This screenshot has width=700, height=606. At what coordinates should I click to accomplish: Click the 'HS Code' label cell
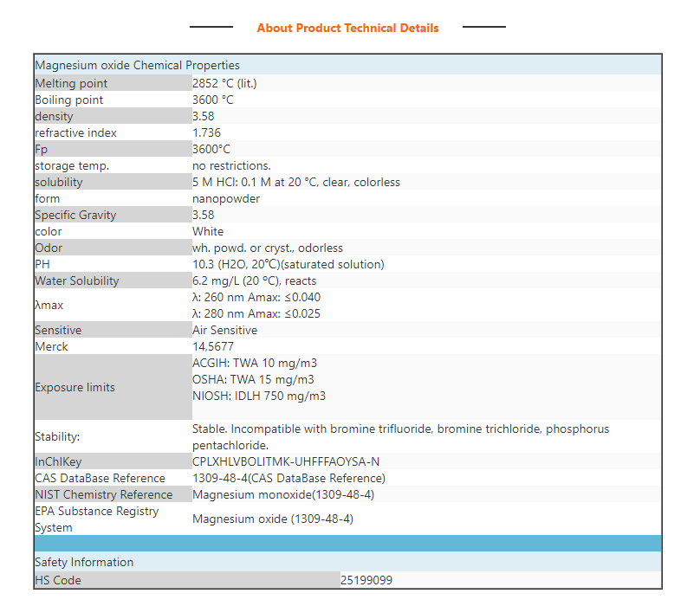[187, 581]
